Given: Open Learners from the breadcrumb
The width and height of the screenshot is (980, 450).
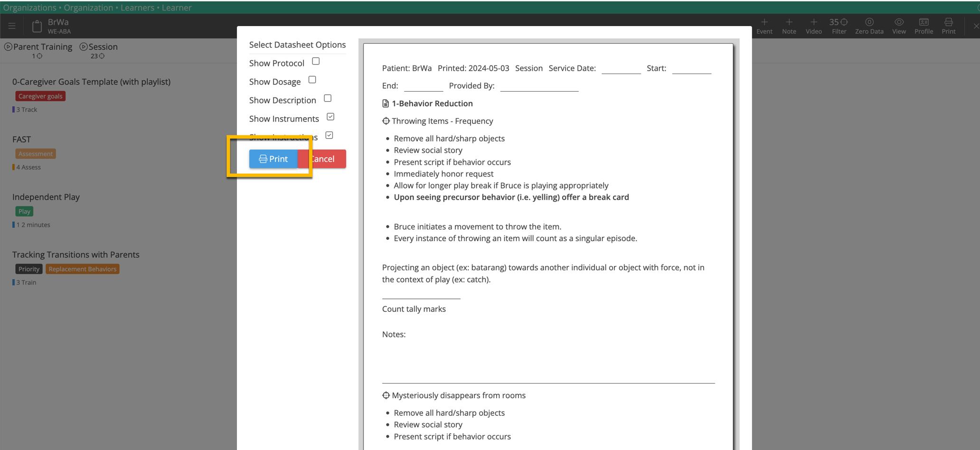Looking at the screenshot, I should click(x=137, y=8).
